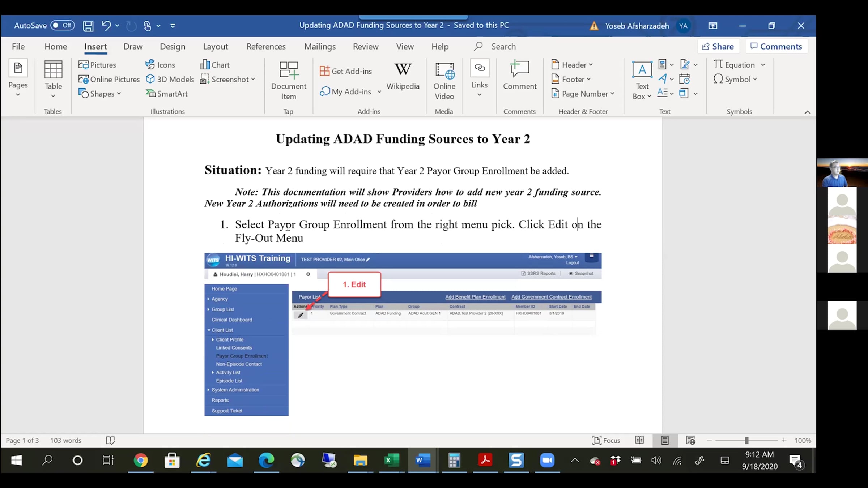
Task: Insert a Table from the ribbon
Action: [53, 79]
